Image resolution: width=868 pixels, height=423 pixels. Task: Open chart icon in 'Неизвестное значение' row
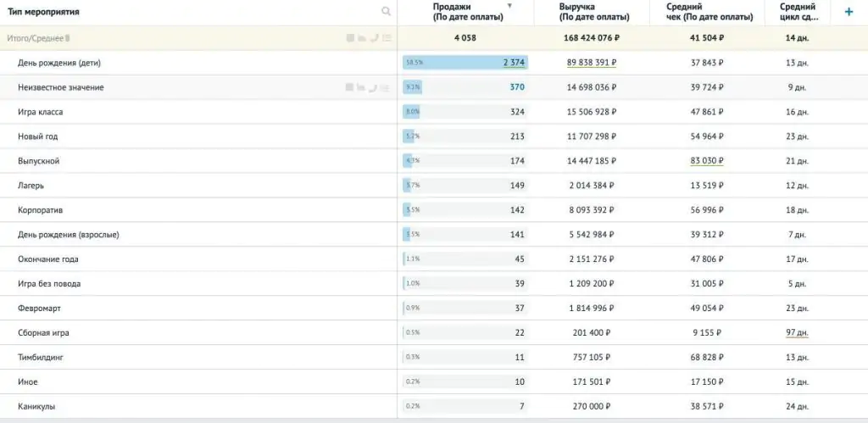361,87
